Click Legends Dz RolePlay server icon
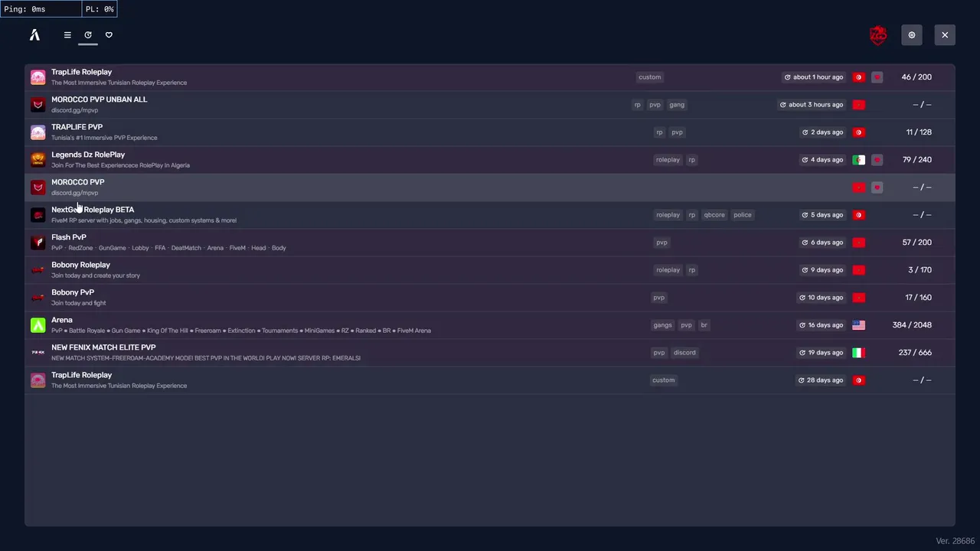Screen dimensions: 980x551 [x=38, y=160]
